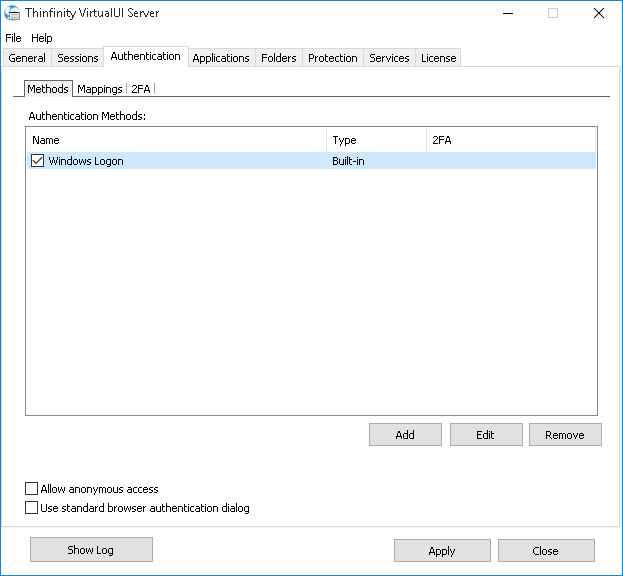Enable Allow anonymous access
Viewport: 623px width, 576px height.
click(32, 489)
